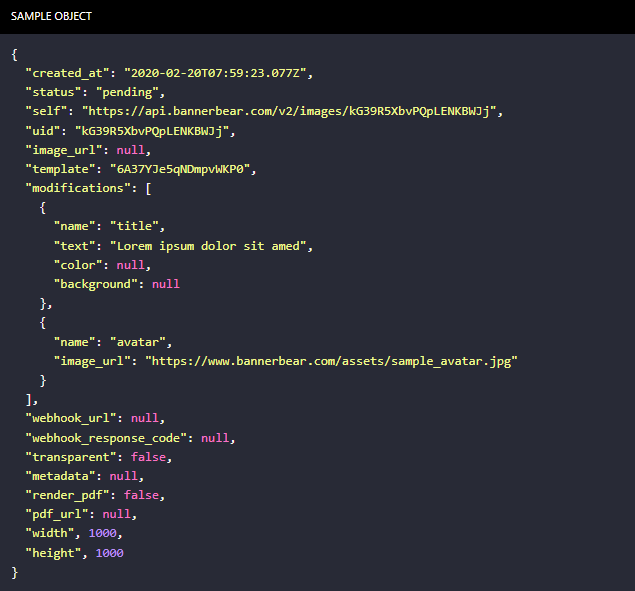This screenshot has width=635, height=591.
Task: Click the SAMPLE OBJECT header label
Action: pyautogui.click(x=52, y=17)
